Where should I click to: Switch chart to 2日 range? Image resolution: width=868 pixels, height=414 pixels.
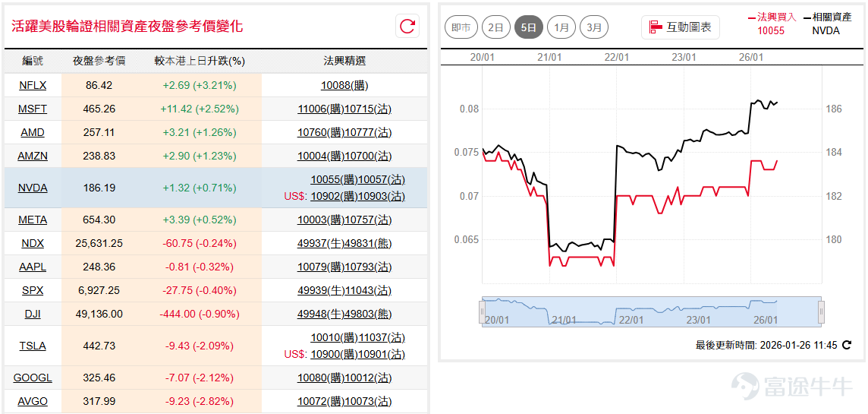click(x=495, y=27)
